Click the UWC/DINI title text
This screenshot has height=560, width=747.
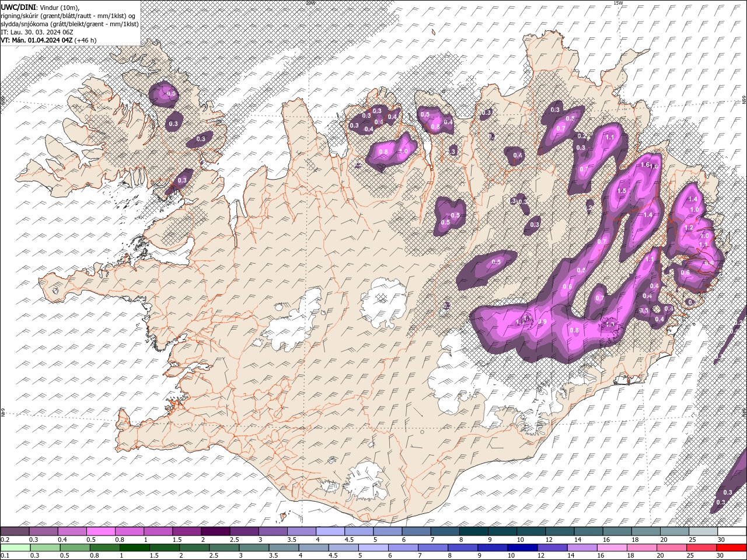point(18,6)
